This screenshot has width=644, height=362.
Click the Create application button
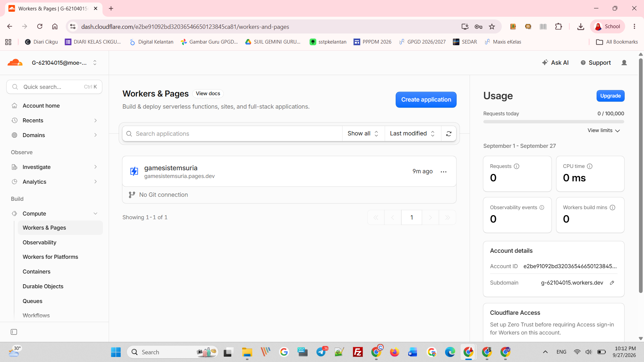426,100
